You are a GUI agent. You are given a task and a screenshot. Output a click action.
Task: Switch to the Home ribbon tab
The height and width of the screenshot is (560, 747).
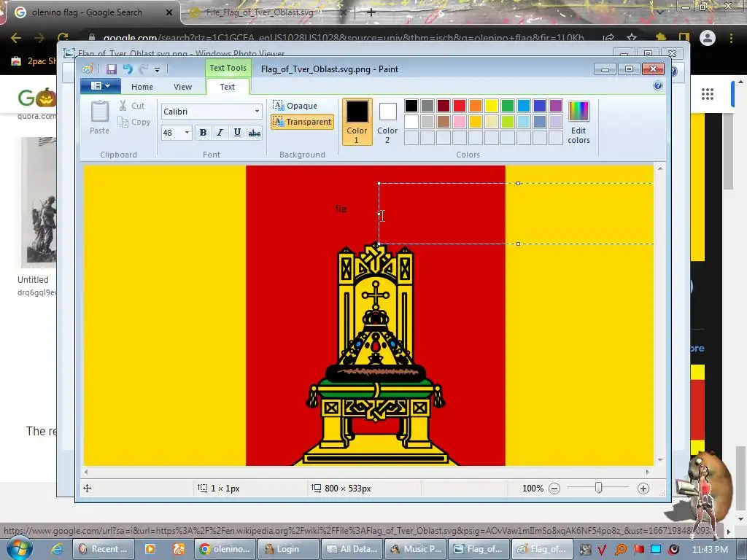(x=142, y=87)
